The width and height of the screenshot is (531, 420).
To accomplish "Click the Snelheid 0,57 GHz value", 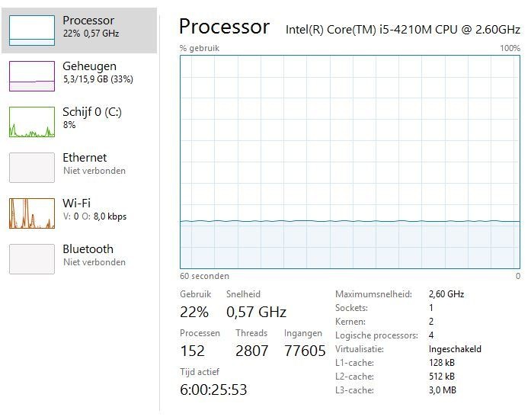I will point(256,312).
